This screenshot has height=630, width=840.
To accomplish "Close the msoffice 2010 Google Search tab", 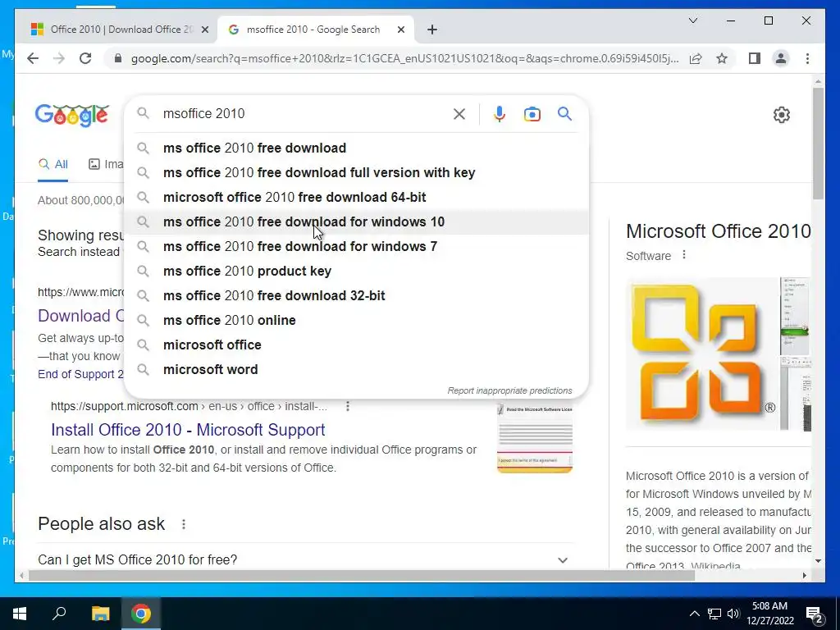I will coord(400,30).
